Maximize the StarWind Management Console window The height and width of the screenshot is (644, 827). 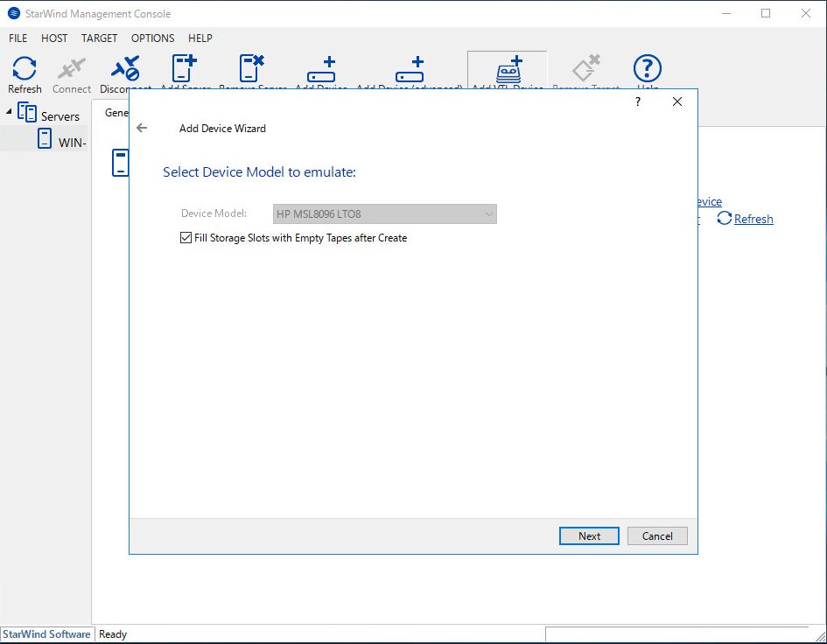[766, 13]
